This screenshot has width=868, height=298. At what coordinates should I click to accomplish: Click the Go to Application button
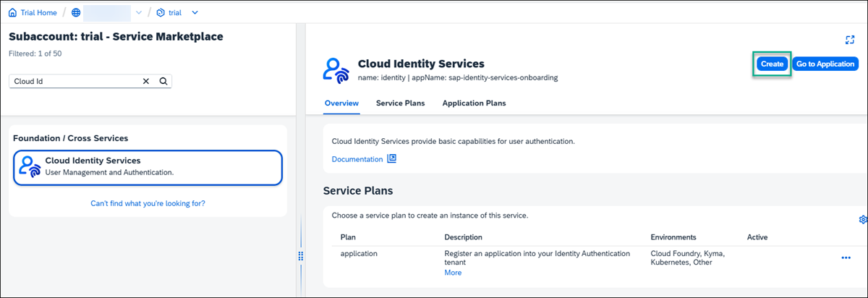pyautogui.click(x=825, y=64)
